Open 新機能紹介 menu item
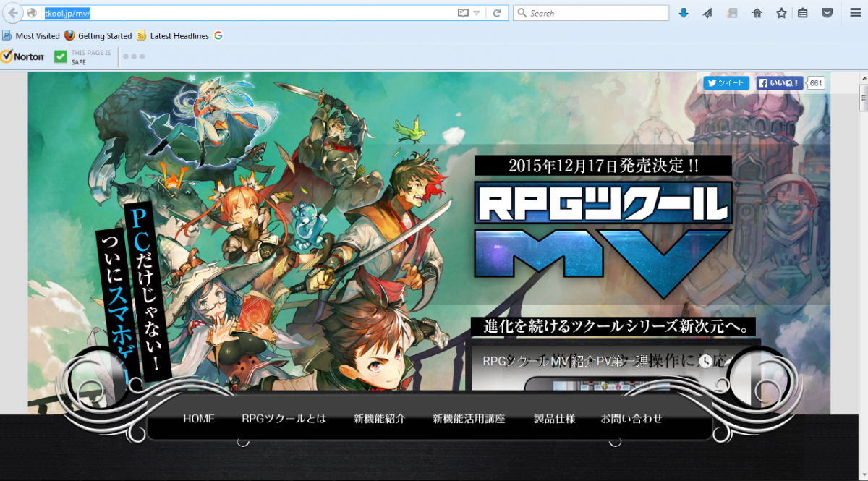868x481 pixels. 380,419
